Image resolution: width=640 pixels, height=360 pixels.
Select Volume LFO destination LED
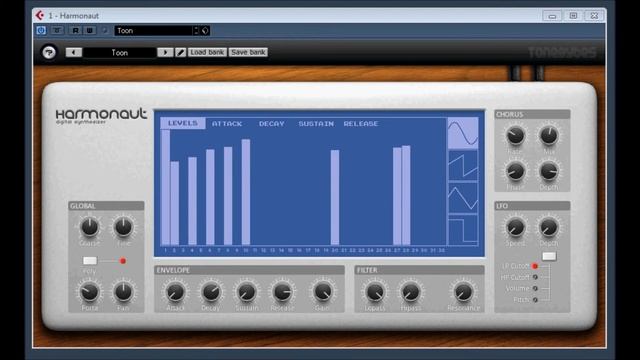point(535,288)
